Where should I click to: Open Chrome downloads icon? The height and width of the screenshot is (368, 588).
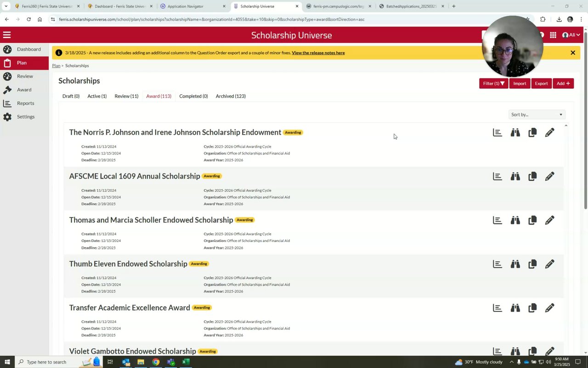559,19
